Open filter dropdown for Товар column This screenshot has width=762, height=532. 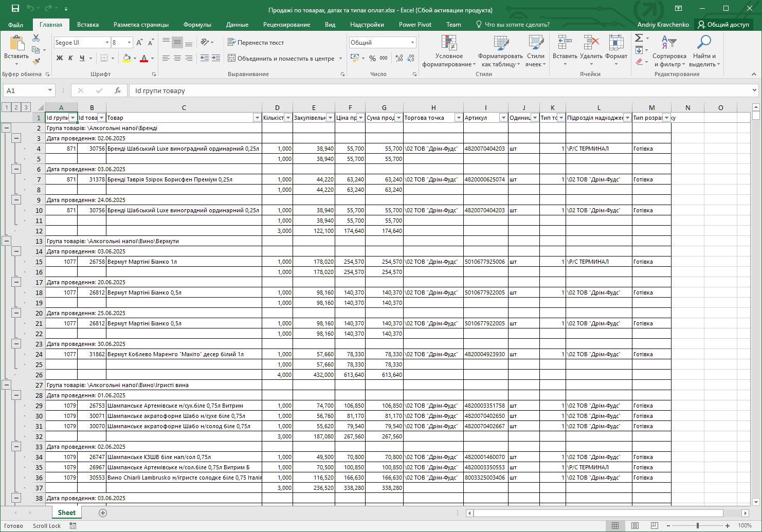[x=257, y=118]
